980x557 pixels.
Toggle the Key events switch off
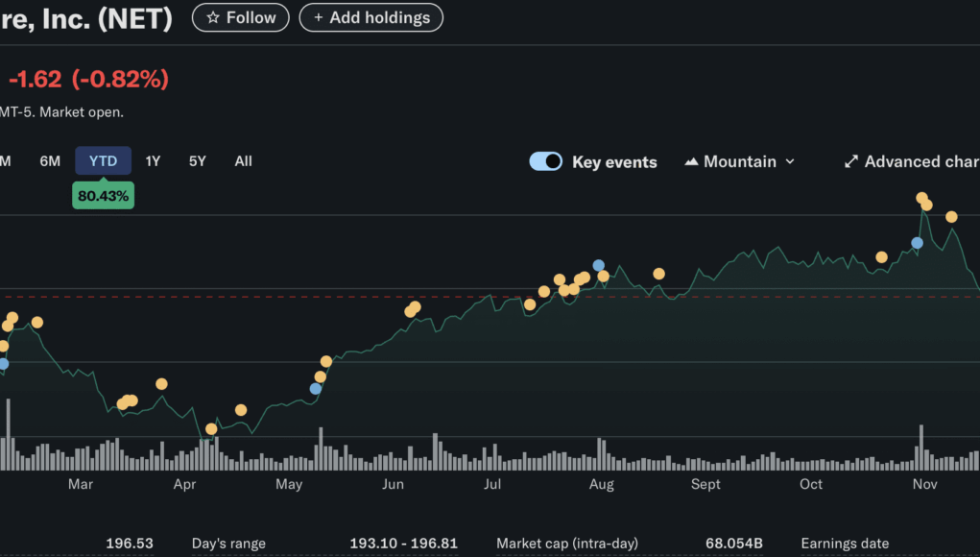[x=546, y=161]
